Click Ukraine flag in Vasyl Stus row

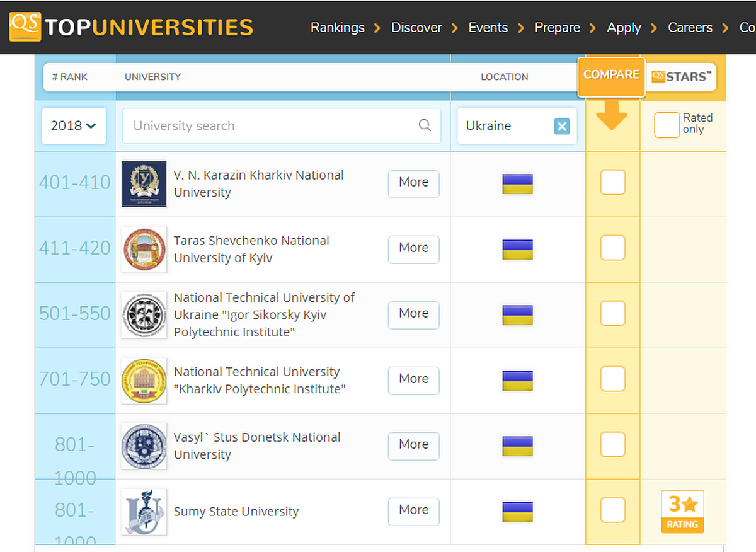[x=518, y=446]
